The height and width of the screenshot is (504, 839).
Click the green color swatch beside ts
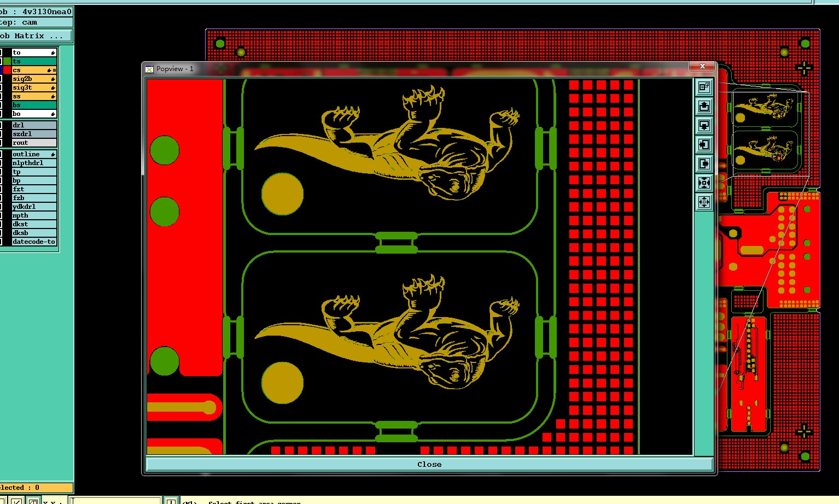7,61
